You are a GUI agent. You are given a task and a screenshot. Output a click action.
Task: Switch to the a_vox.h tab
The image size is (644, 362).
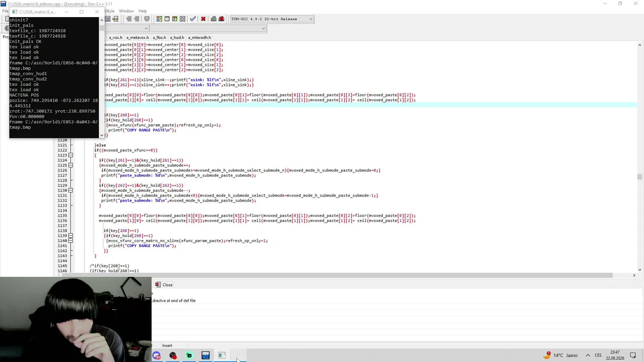point(116,38)
